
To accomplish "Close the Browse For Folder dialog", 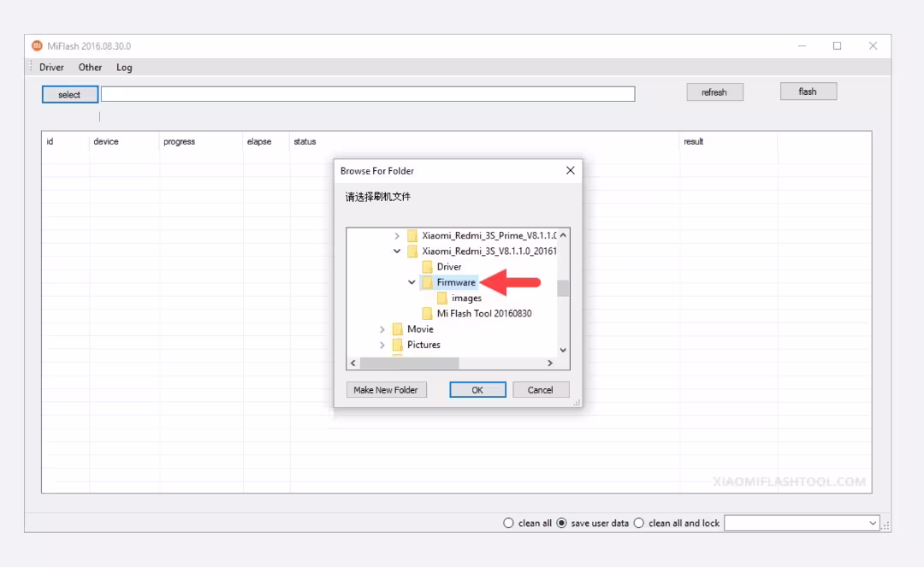I will coord(570,170).
